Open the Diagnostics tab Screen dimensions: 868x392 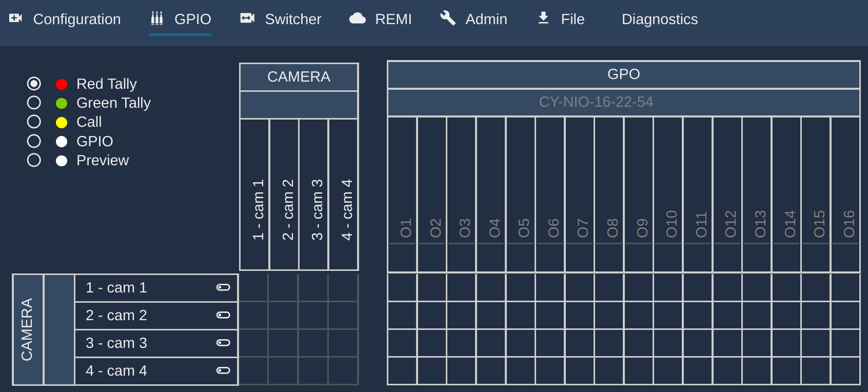pyautogui.click(x=660, y=19)
